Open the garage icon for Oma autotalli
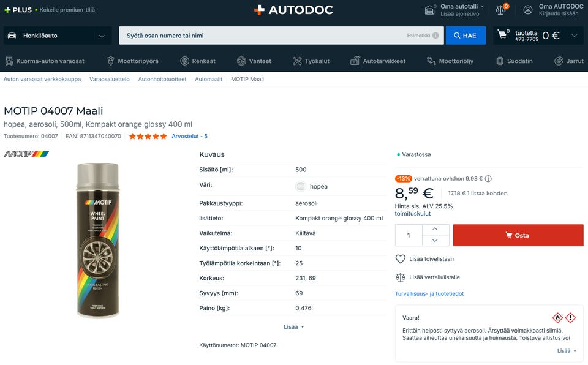 pos(430,10)
